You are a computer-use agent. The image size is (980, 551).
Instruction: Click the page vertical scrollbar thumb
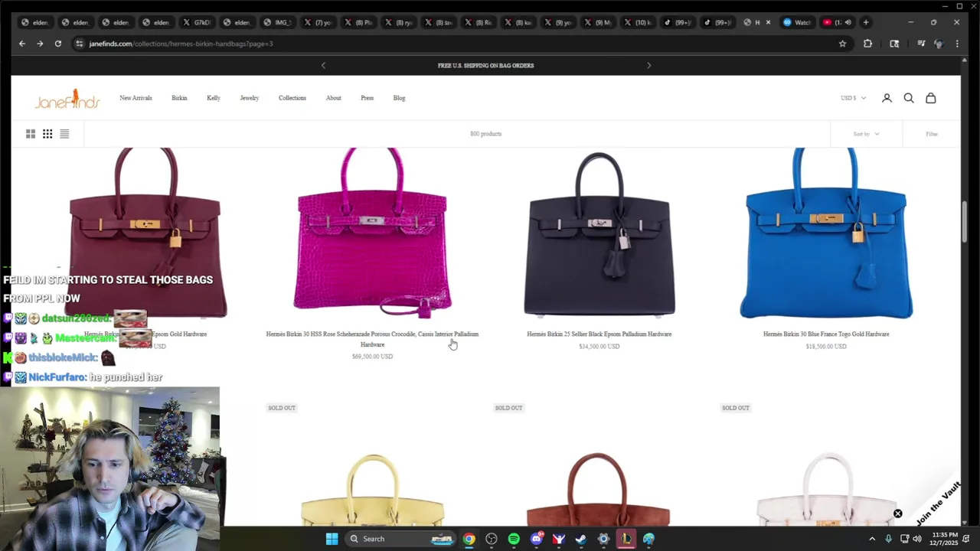coord(965,222)
